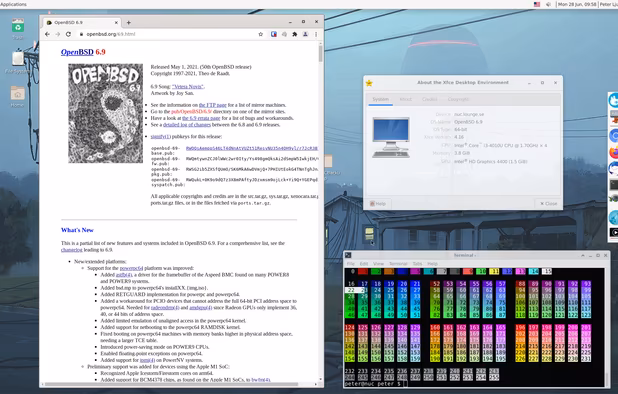Image resolution: width=618 pixels, height=394 pixels.
Task: Open the Terminal menu in Terminal window
Action: point(398,264)
